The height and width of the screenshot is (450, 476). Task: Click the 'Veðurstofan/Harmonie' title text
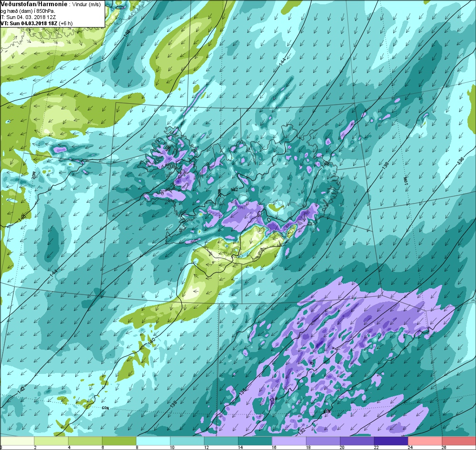(x=34, y=4)
